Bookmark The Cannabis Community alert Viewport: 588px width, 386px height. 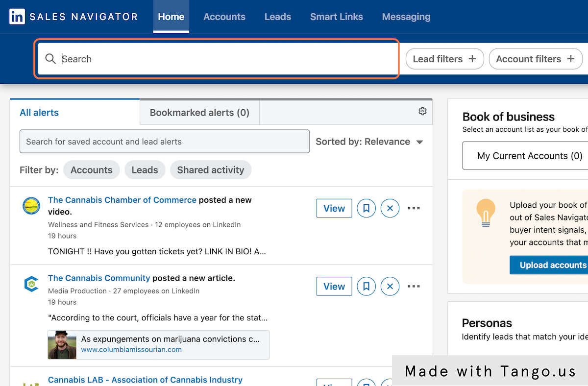366,287
